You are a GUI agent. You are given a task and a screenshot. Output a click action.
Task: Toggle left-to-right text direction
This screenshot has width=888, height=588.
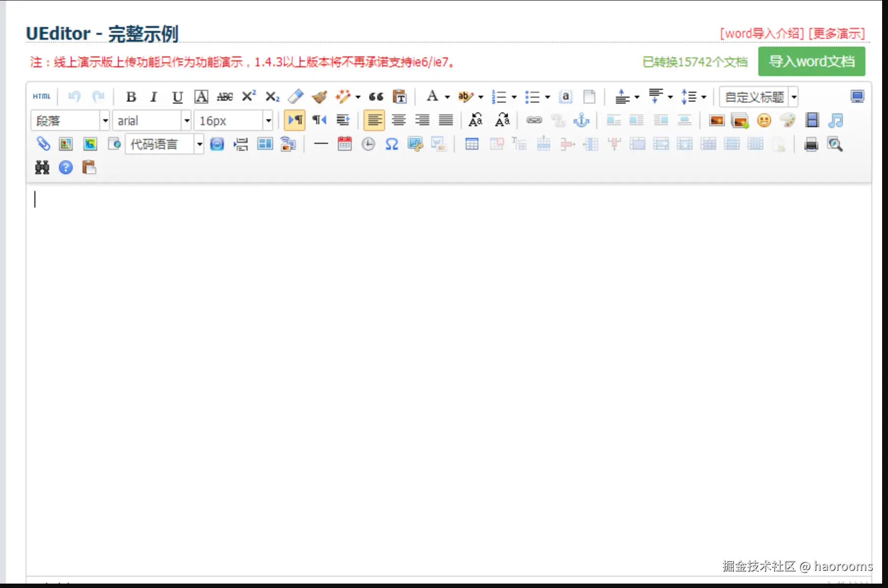click(295, 120)
